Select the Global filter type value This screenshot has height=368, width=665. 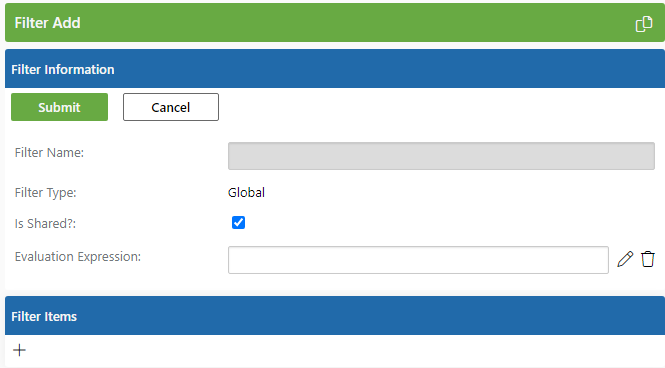pos(246,192)
